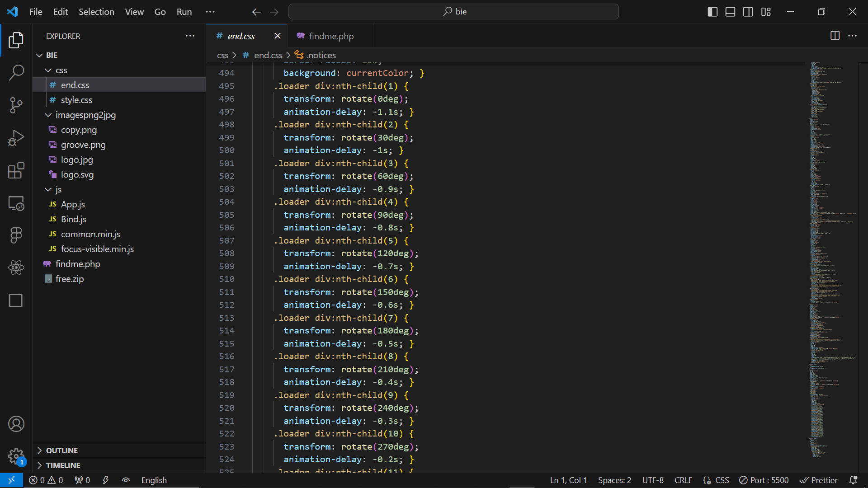Open the Search view in activity bar
The width and height of the screenshot is (868, 488).
16,72
